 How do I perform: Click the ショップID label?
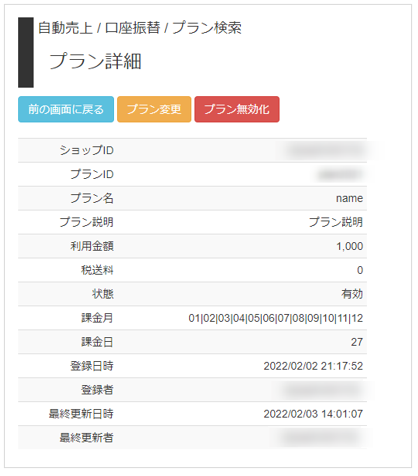point(87,150)
